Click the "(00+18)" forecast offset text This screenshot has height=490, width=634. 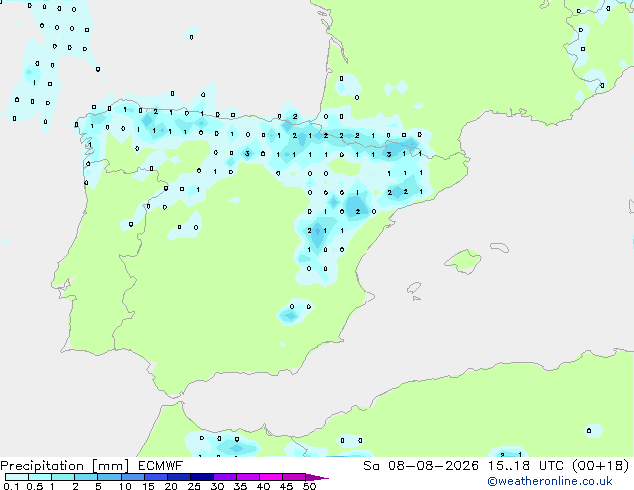tap(601, 466)
